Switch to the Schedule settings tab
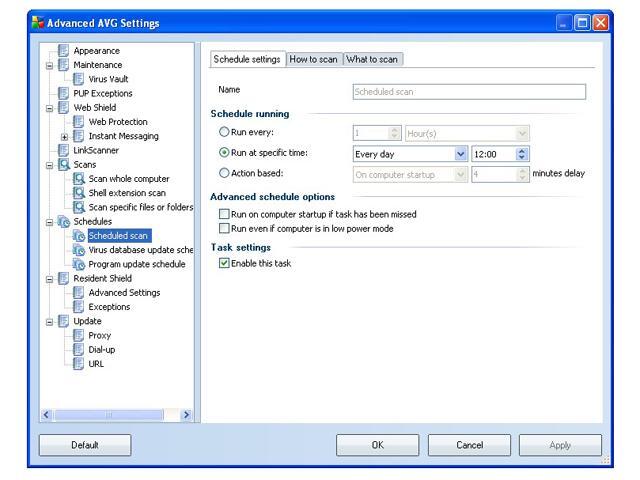 pyautogui.click(x=247, y=60)
